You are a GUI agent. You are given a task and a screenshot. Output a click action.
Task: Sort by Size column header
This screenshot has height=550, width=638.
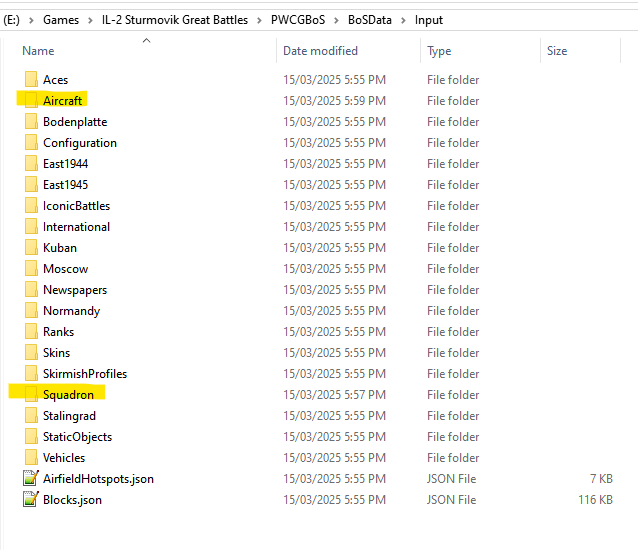(557, 51)
